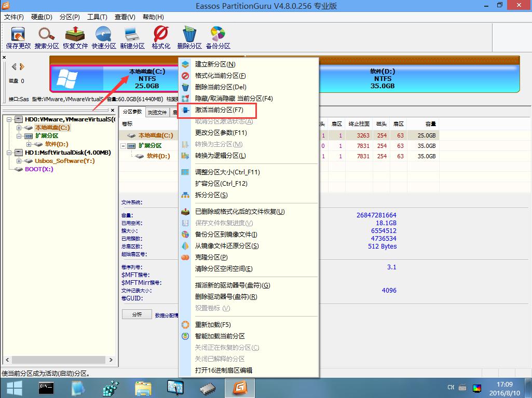Screen dimensions: 532x398
Task: Select BOOT(X:) in the disk tree
Action: [x=39, y=169]
